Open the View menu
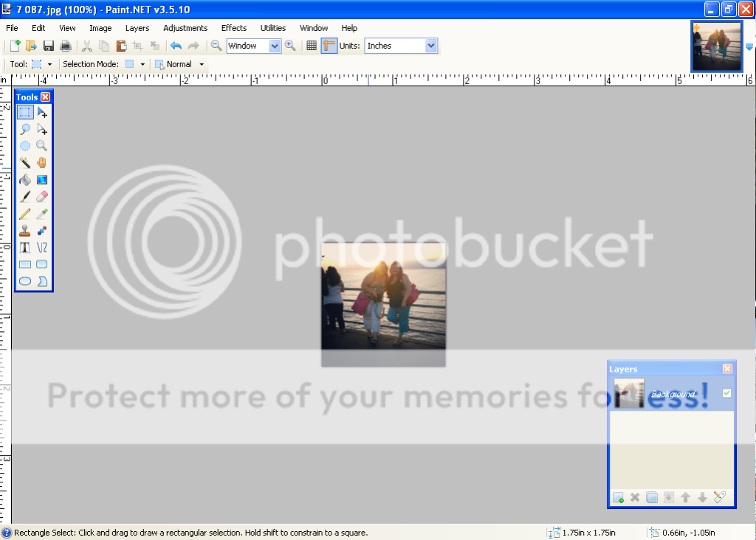756x540 pixels. point(67,28)
